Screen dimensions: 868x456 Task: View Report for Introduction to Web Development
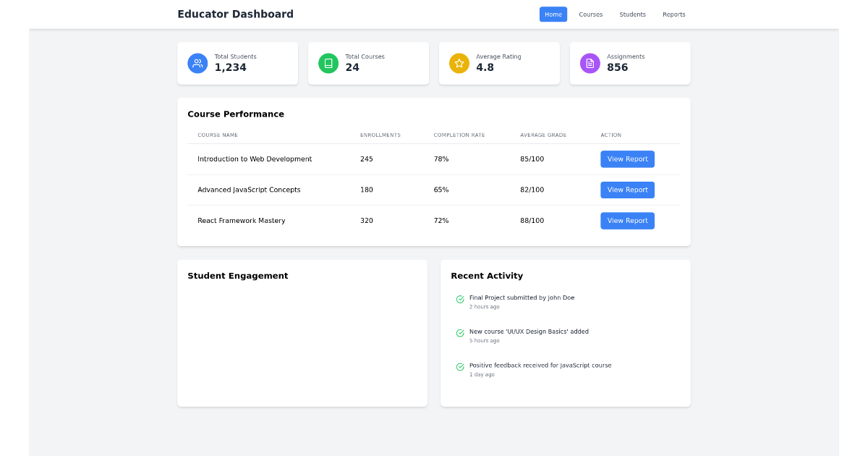[x=627, y=159]
